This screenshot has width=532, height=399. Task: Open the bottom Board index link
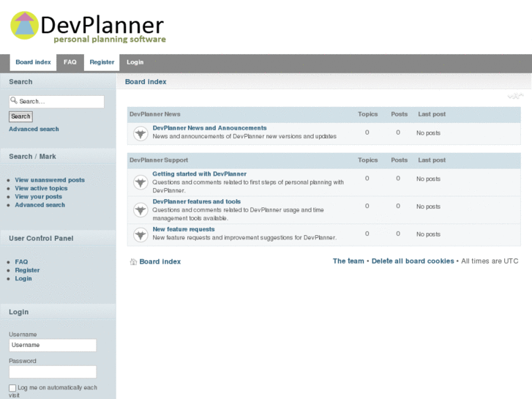click(x=160, y=262)
